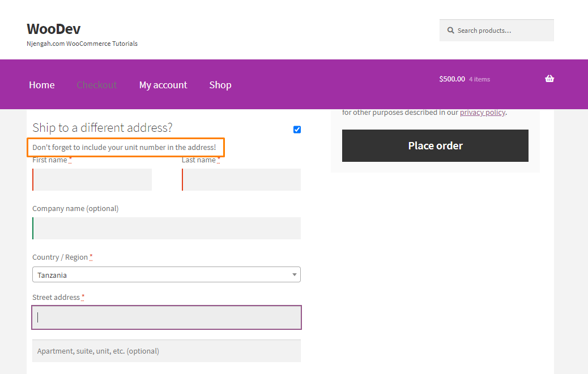Screen dimensions: 588x374
Task: Click the Place order button
Action: (x=435, y=145)
